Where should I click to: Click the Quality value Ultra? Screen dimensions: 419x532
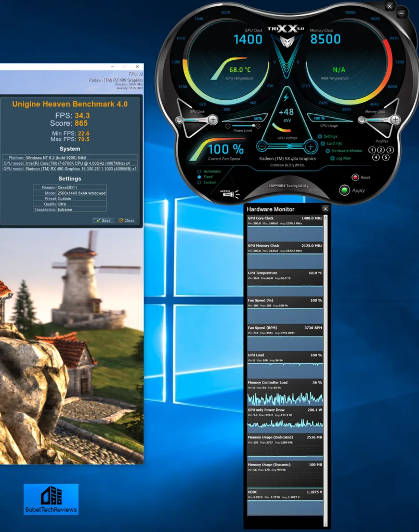point(62,204)
